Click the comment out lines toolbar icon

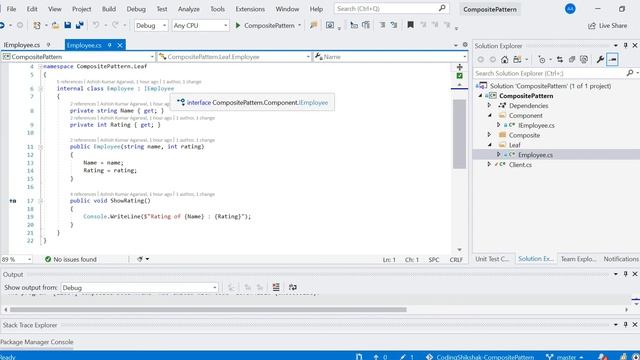pyautogui.click(x=382, y=25)
